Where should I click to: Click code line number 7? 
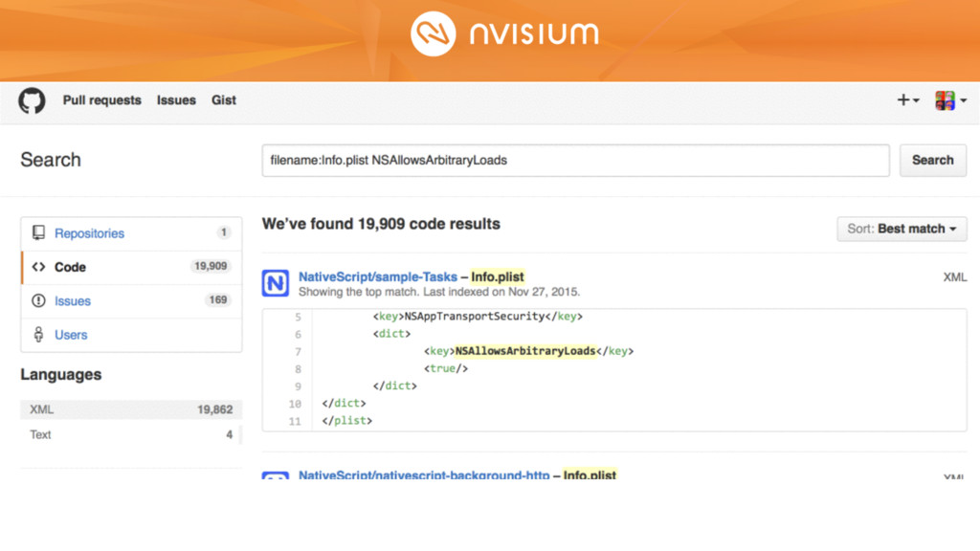(x=299, y=352)
